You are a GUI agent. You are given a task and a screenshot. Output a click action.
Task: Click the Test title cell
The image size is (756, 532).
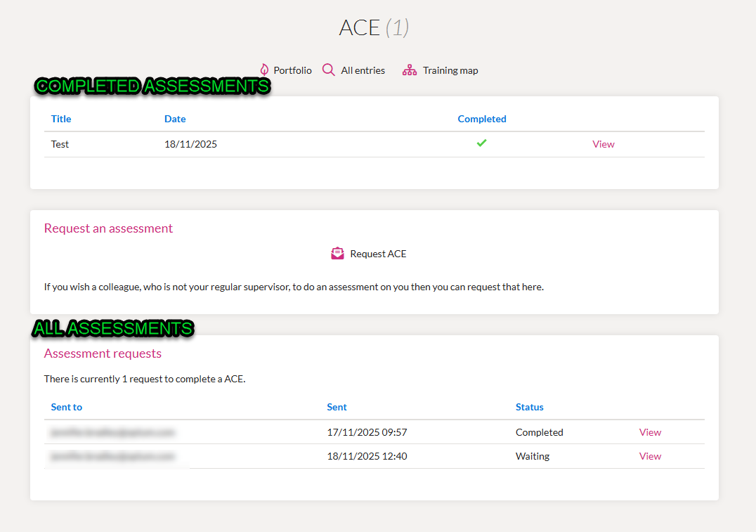[x=60, y=144]
